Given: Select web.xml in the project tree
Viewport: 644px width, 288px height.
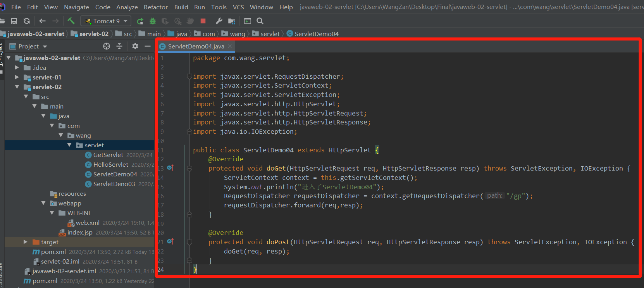Looking at the screenshot, I should point(88,222).
